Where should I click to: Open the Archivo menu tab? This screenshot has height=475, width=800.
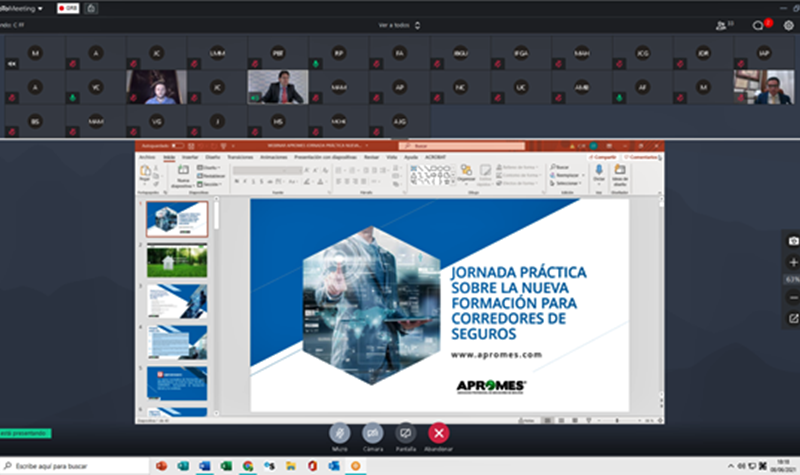pos(147,157)
